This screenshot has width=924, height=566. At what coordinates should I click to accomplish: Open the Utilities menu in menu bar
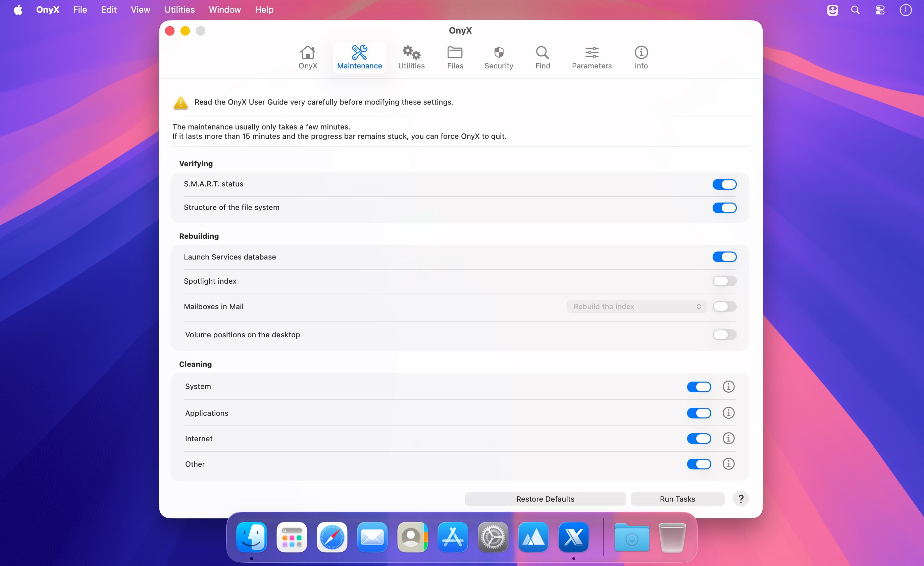point(179,10)
